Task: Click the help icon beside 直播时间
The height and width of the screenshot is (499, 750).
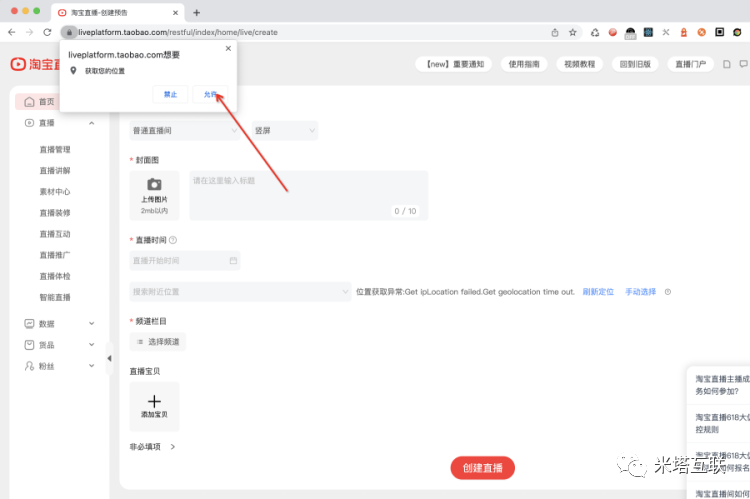Action: tap(173, 240)
